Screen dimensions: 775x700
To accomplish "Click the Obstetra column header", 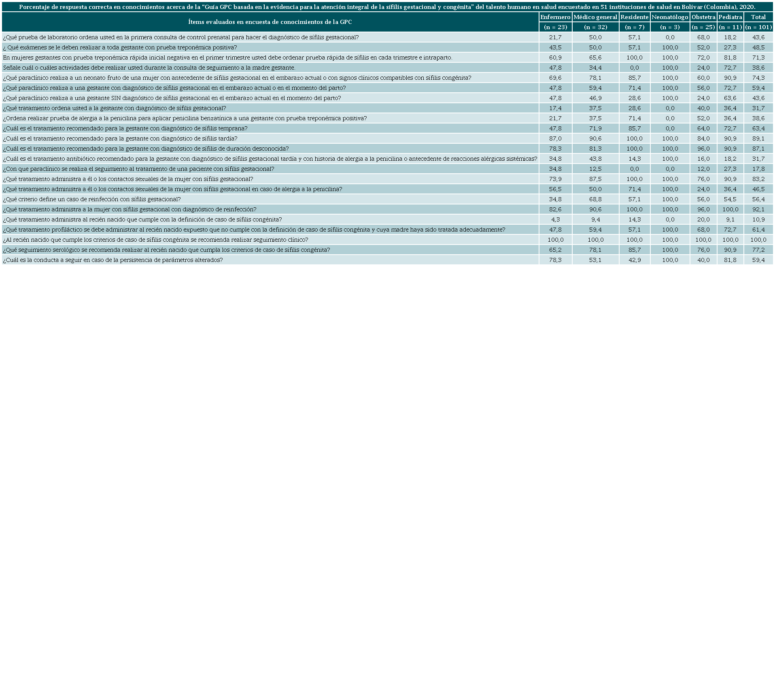I will tap(703, 17).
